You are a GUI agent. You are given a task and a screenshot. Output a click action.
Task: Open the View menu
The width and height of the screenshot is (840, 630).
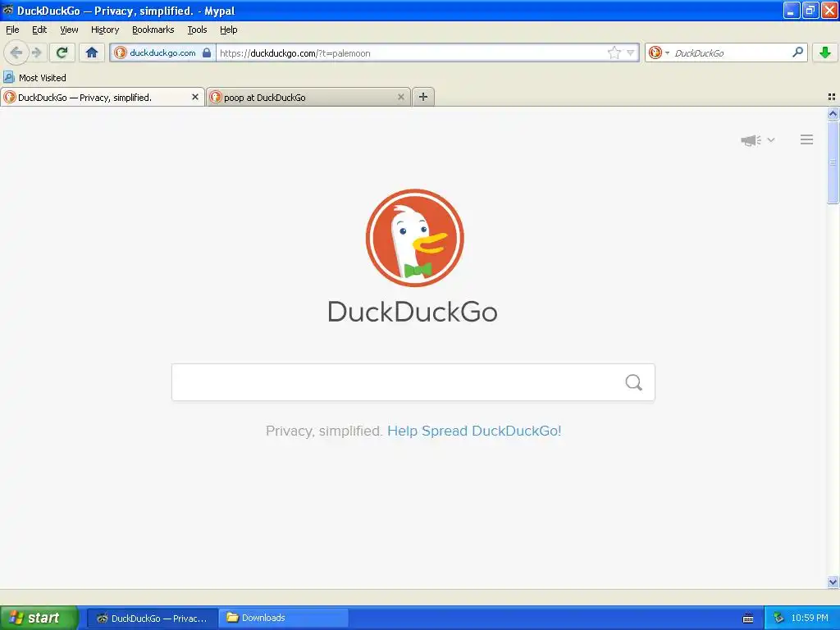coord(69,30)
